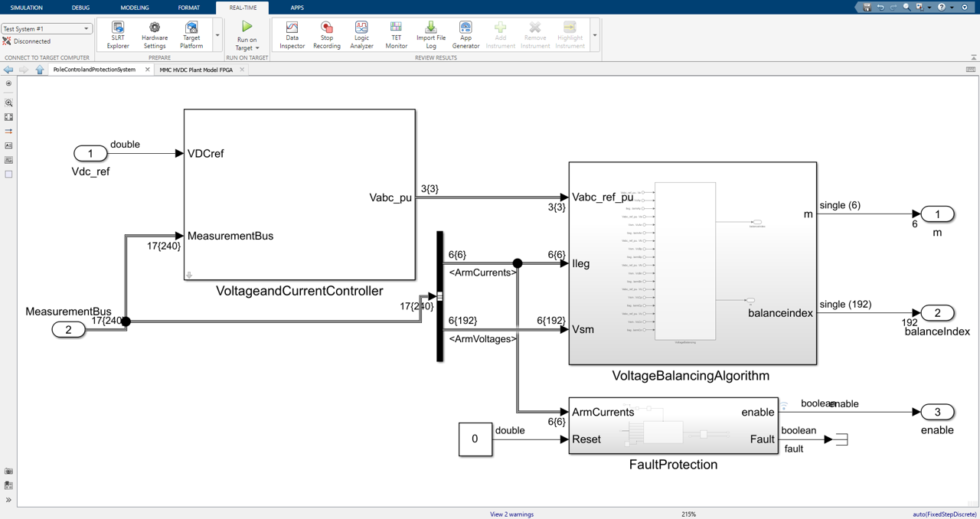Expand the Prepare section gallery arrow

(217, 35)
